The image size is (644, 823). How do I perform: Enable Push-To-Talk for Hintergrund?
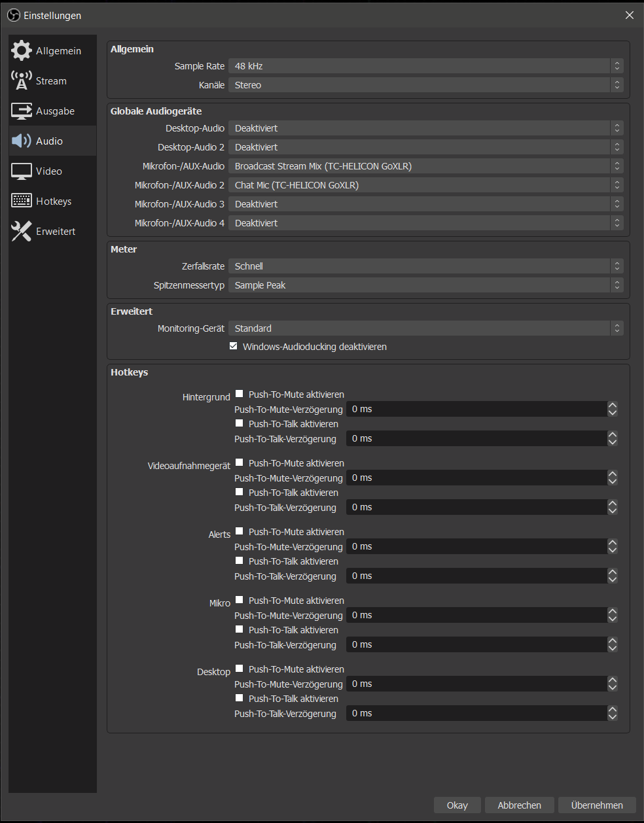pos(240,423)
